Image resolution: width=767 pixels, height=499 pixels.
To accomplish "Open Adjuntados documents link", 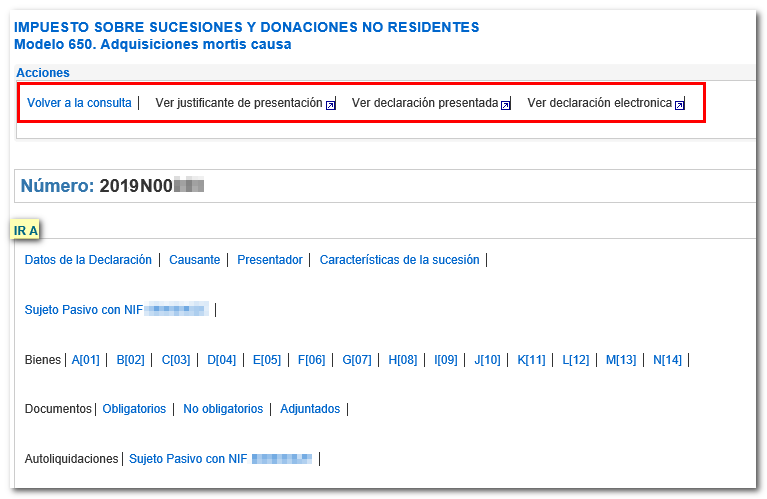I will [310, 409].
